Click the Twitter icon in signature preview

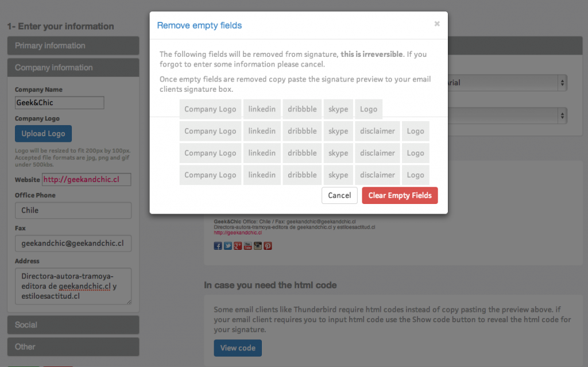227,246
